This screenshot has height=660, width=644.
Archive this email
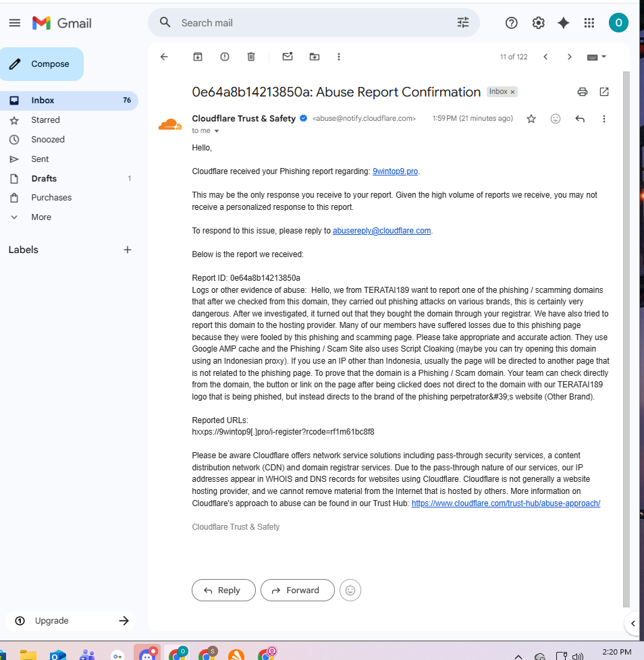click(198, 57)
